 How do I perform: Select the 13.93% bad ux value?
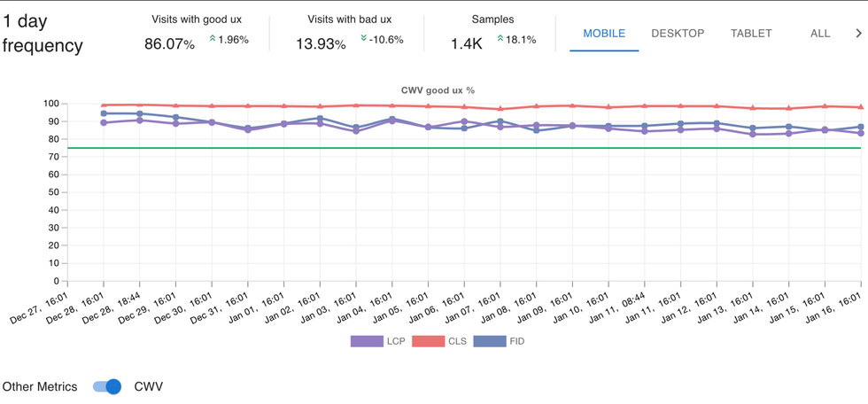[x=321, y=43]
